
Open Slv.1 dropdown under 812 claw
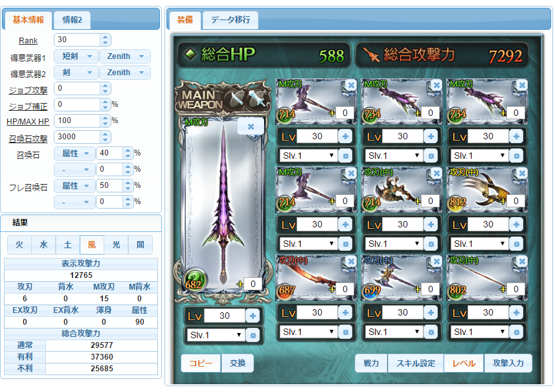[479, 244]
